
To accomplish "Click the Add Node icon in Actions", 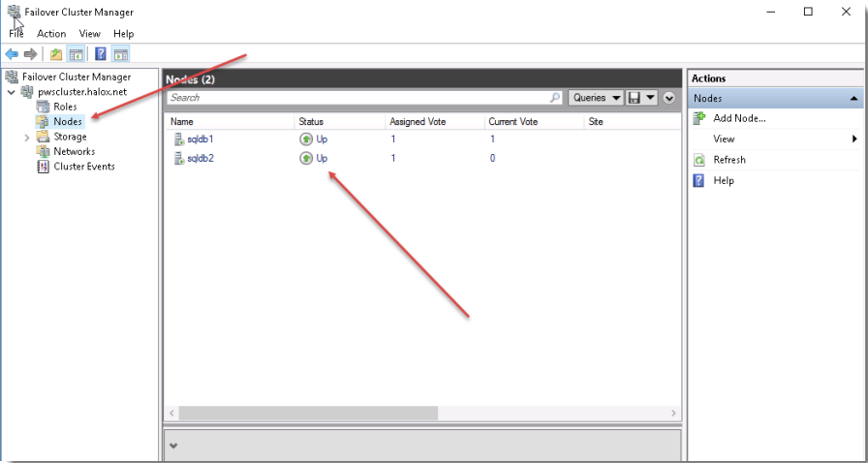I will (699, 118).
